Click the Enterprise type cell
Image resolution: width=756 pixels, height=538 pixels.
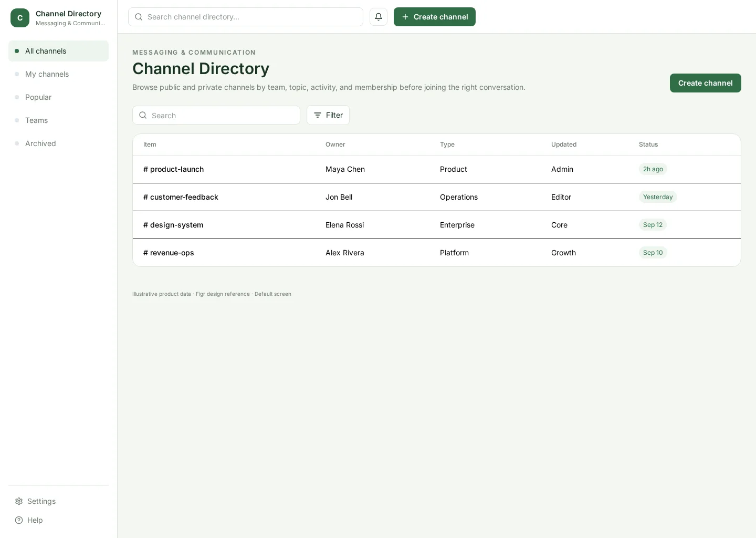coord(457,225)
